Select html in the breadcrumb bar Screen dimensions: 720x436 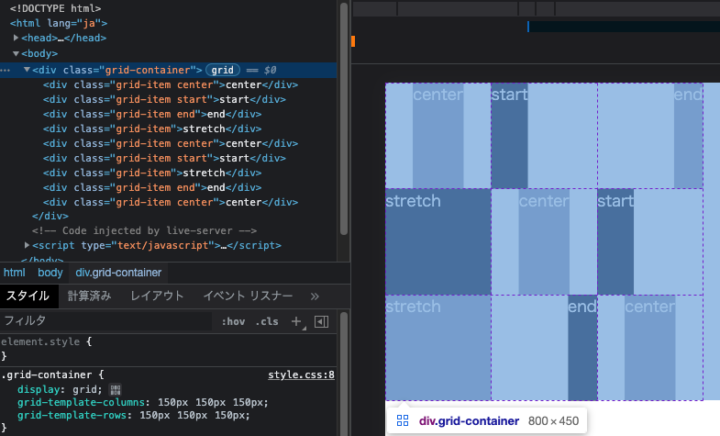coord(14,273)
